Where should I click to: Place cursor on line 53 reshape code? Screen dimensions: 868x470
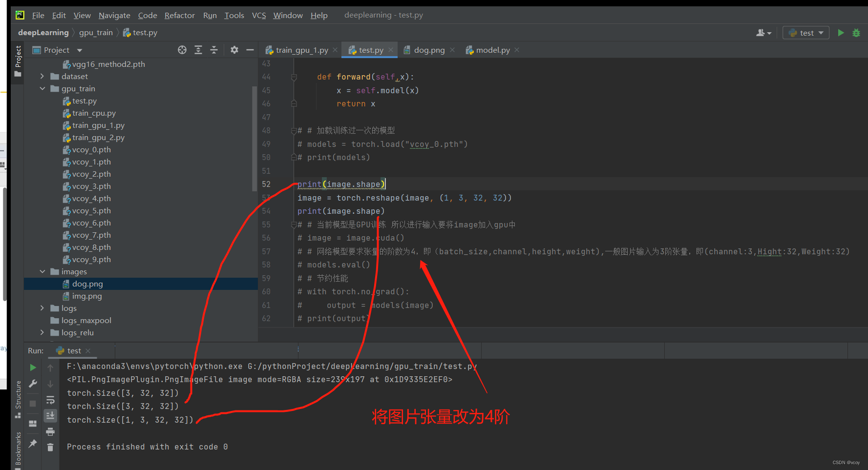coord(404,198)
